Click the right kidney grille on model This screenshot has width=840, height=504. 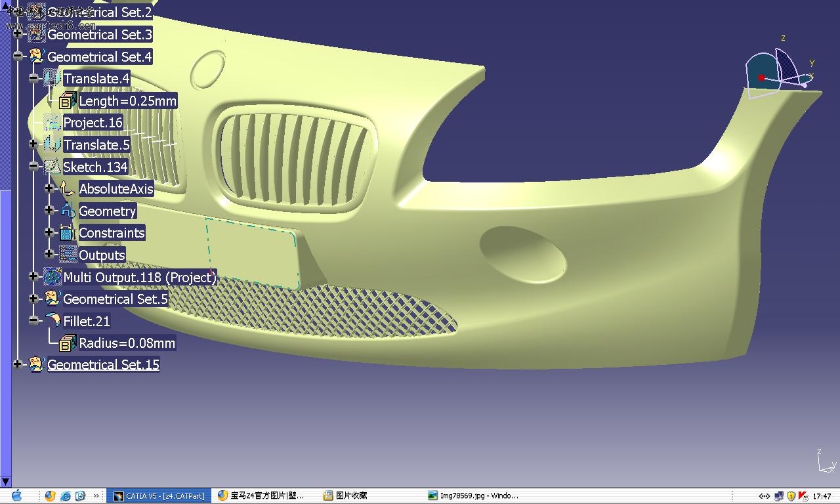point(296,159)
